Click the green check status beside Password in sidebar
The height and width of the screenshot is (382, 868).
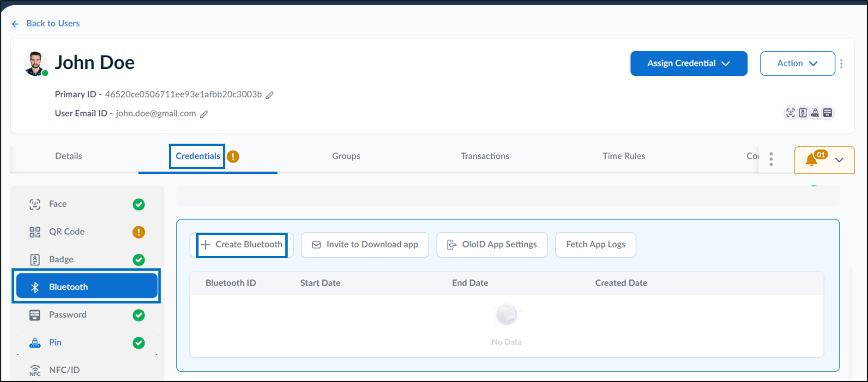(x=139, y=315)
